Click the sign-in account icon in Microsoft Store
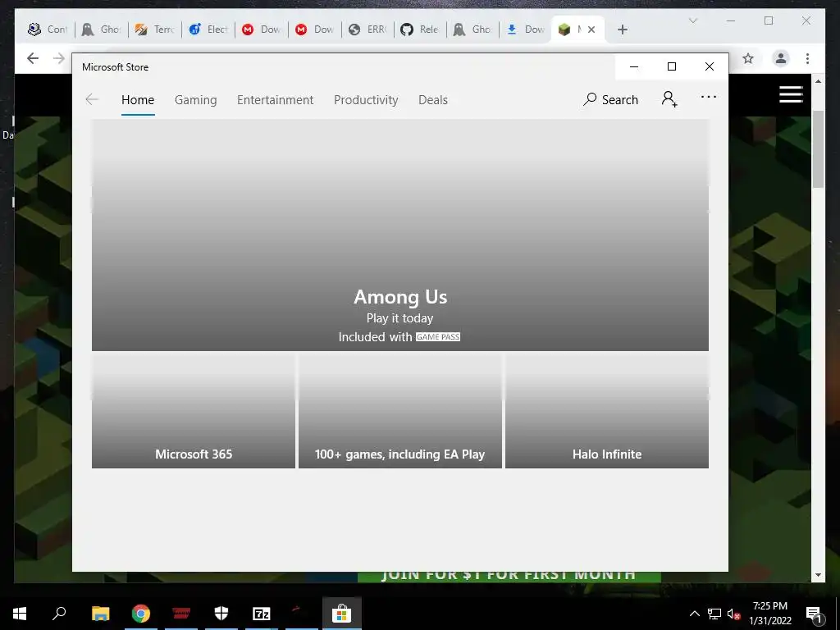Viewport: 840px width, 630px height. coord(669,99)
